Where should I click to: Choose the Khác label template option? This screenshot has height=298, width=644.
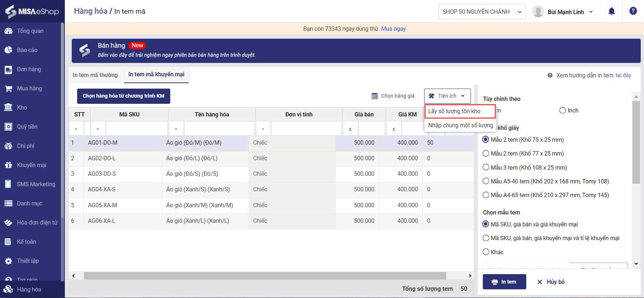click(486, 252)
